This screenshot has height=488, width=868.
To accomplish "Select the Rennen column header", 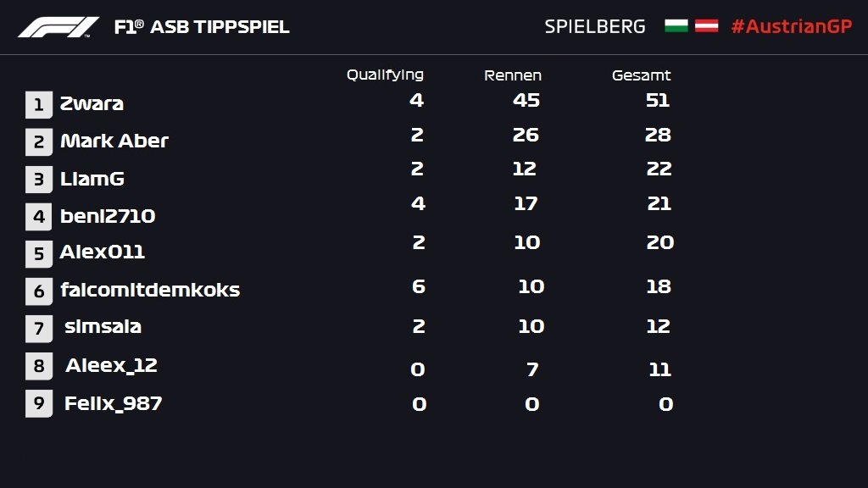I will tap(513, 75).
